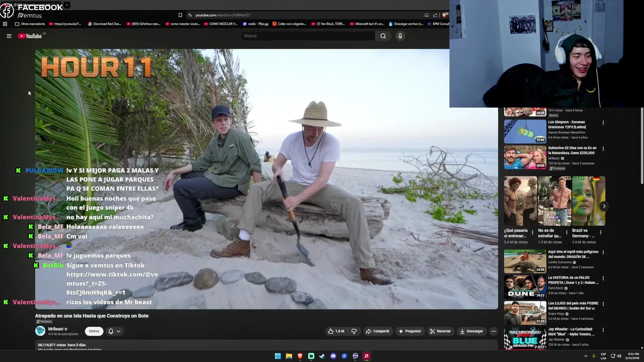644x362 pixels.
Task: Open the DUNE Falso Profeta thumbnail
Action: coord(525,287)
